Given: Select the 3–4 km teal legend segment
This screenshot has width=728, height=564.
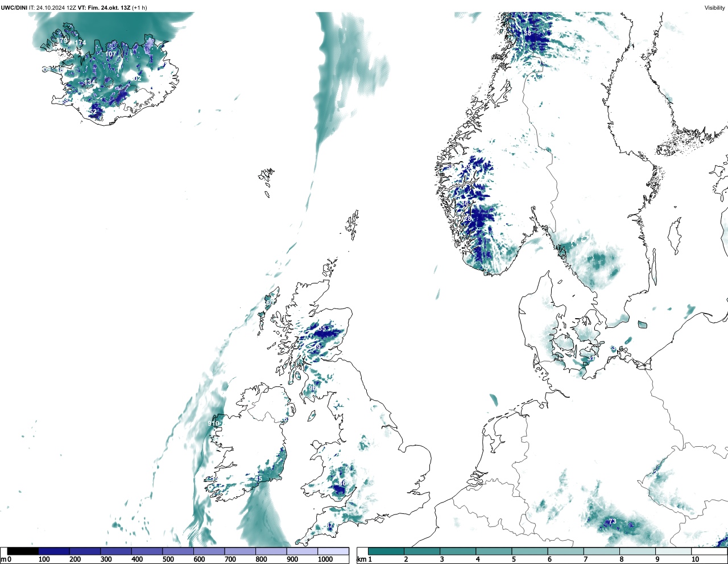Looking at the screenshot, I should [x=458, y=551].
